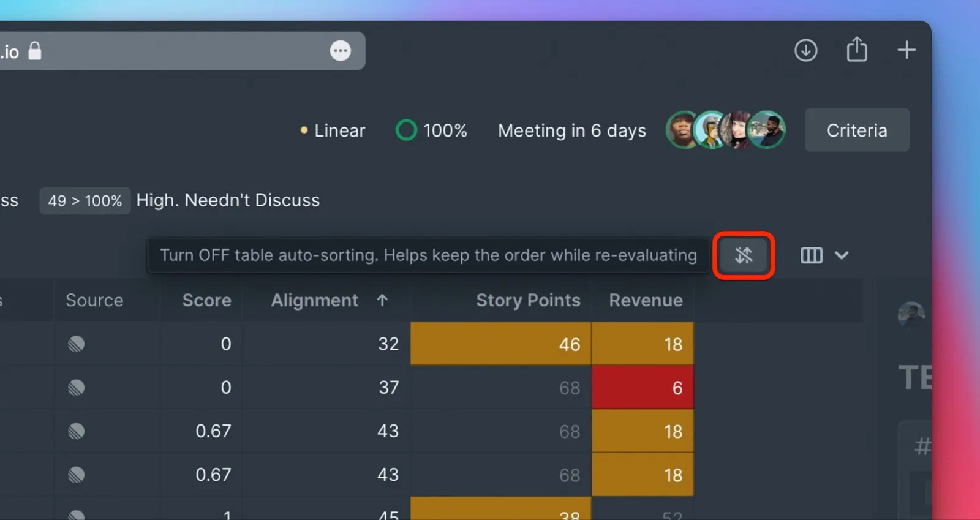
Task: Click the address bar ellipsis icon
Action: pyautogui.click(x=340, y=51)
